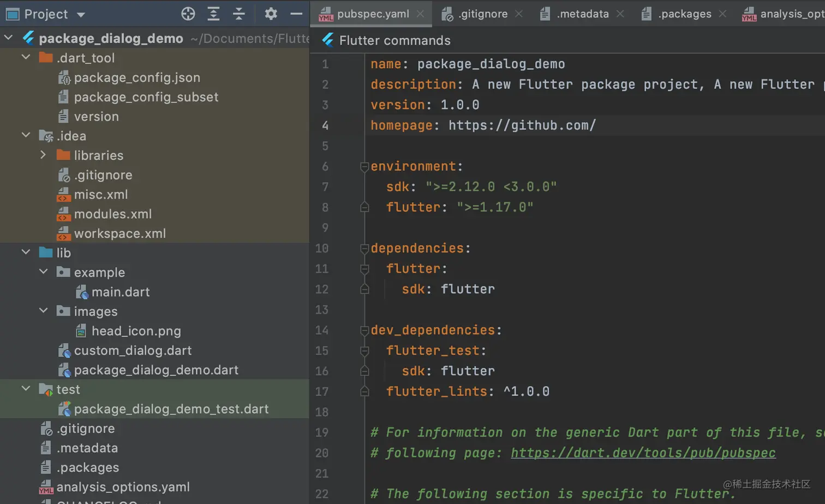Image resolution: width=825 pixels, height=504 pixels.
Task: Click line number 17 in the gutter
Action: (322, 392)
